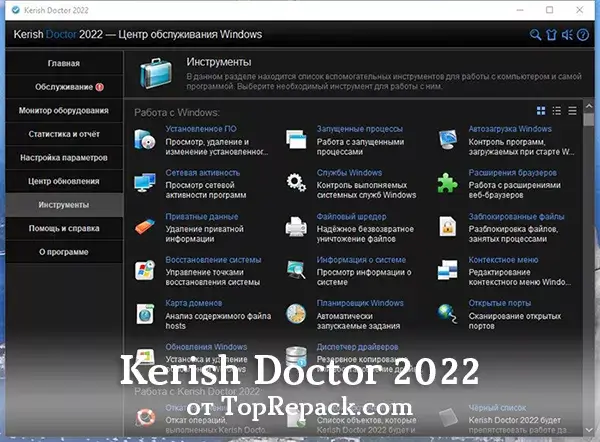600x442 pixels.
Task: Open the Контекстное меню link
Action: pyautogui.click(x=503, y=260)
